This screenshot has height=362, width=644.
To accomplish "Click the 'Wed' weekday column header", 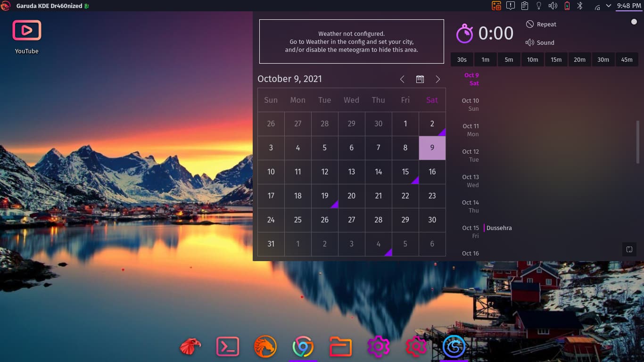I will [x=352, y=100].
